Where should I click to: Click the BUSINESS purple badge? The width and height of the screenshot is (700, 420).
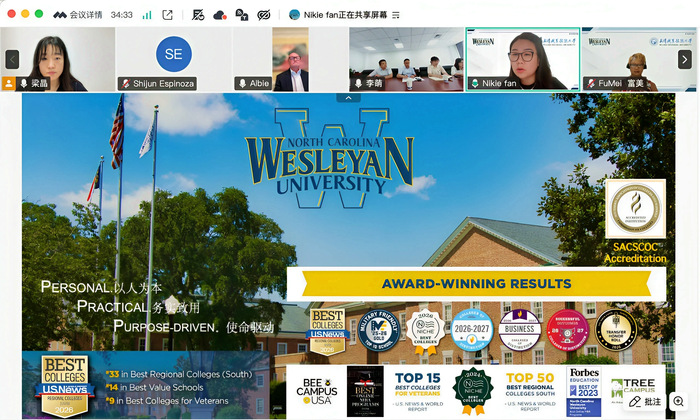pos(520,330)
